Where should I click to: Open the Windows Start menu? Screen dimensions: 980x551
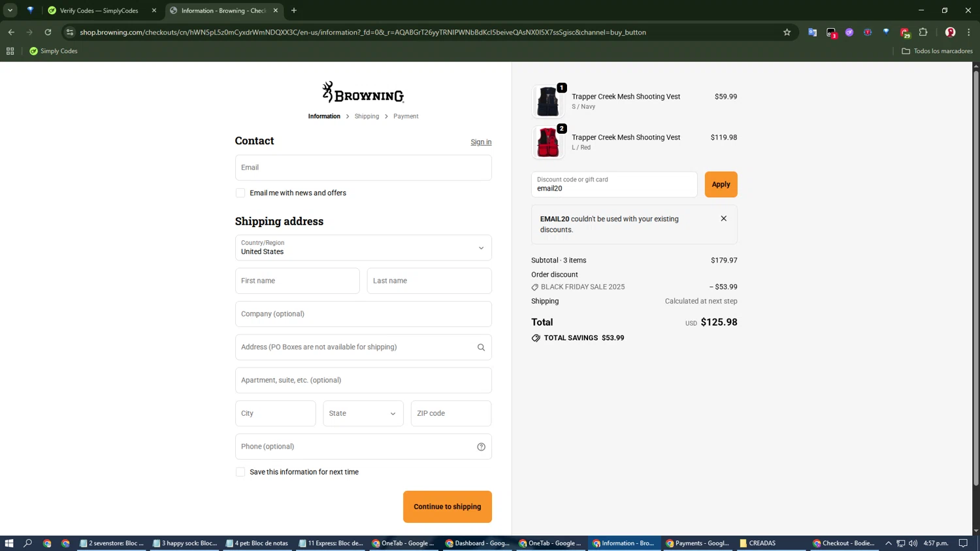coord(9,543)
